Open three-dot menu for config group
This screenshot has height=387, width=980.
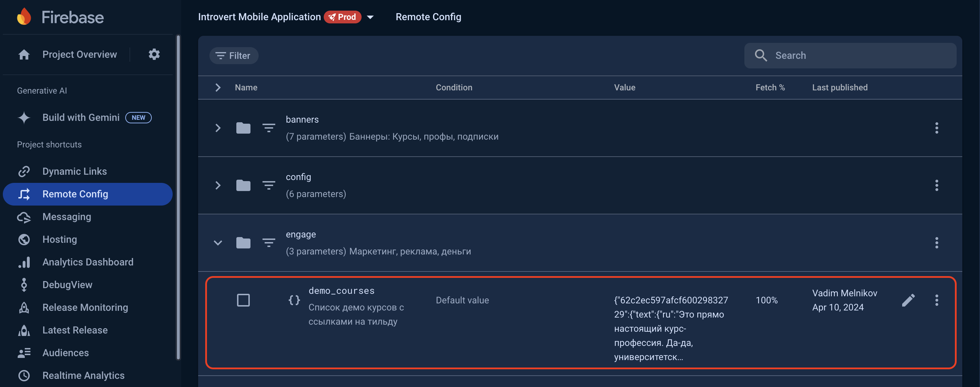coord(936,185)
